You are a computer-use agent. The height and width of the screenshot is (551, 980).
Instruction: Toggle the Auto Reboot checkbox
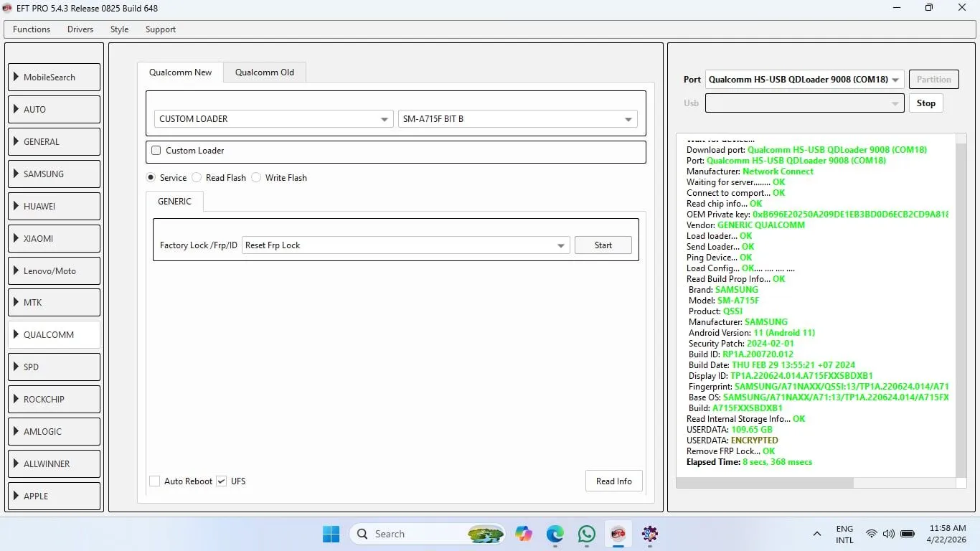pyautogui.click(x=155, y=481)
